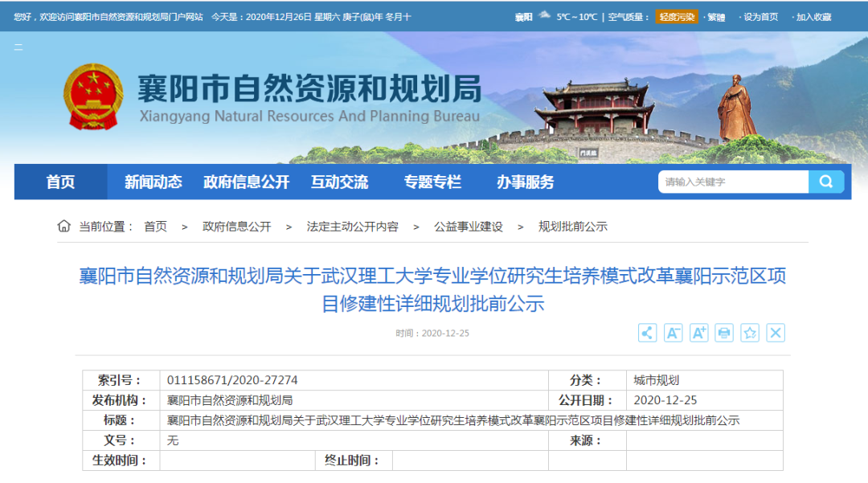Click the 公开日期 value 2020-12-25 in table
This screenshot has width=868, height=483.
665,400
